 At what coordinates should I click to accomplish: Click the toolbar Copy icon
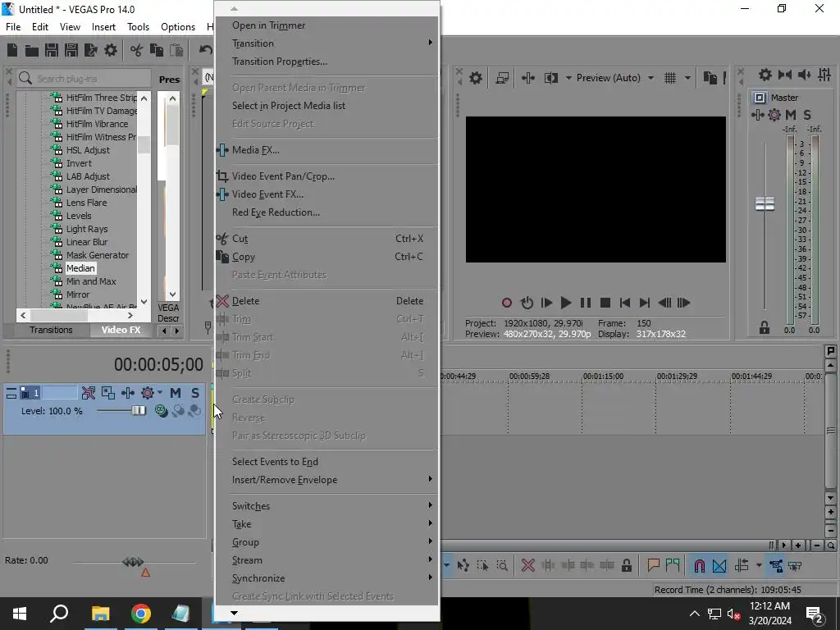coord(157,50)
